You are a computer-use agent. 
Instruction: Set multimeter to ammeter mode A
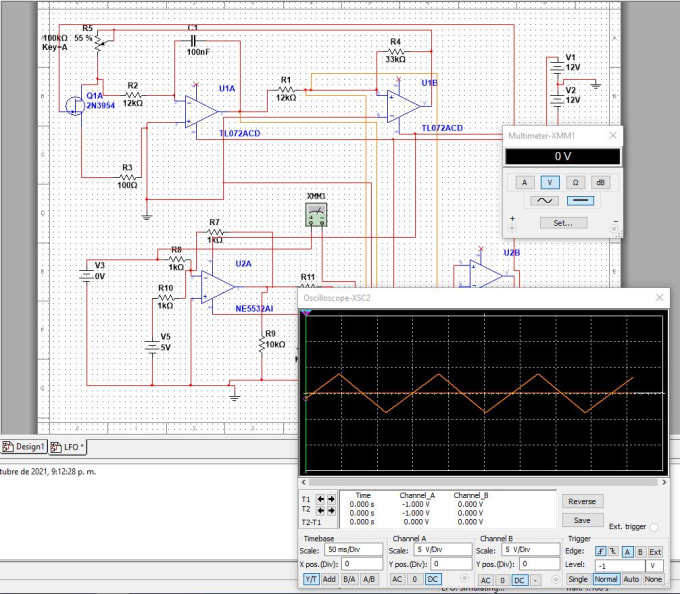[x=524, y=183]
